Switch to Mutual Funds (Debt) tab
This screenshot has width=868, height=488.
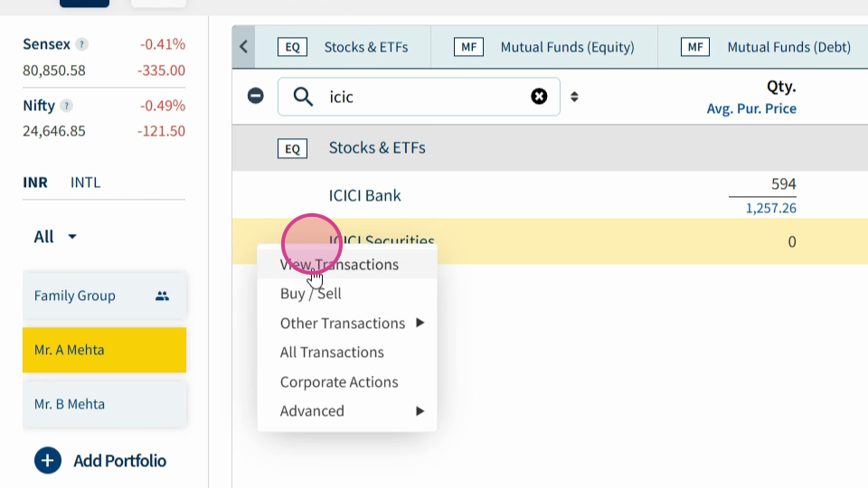point(763,47)
